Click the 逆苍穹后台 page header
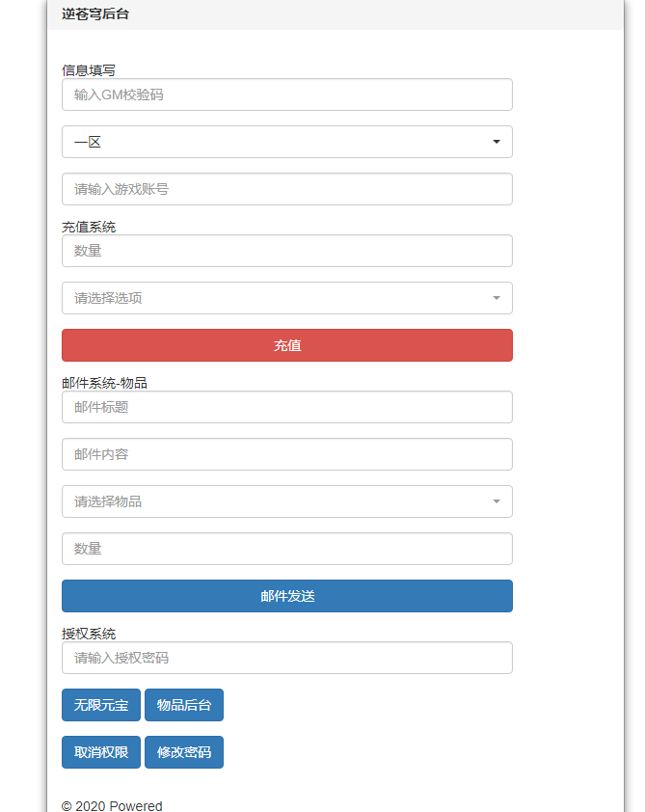This screenshot has width=645, height=812. click(94, 14)
